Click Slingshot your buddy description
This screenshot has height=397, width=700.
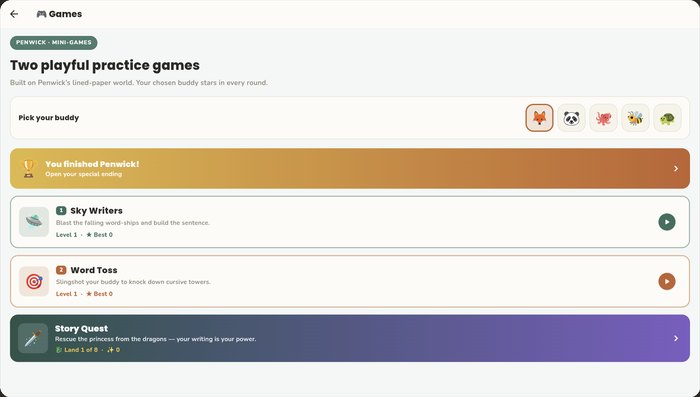point(133,282)
